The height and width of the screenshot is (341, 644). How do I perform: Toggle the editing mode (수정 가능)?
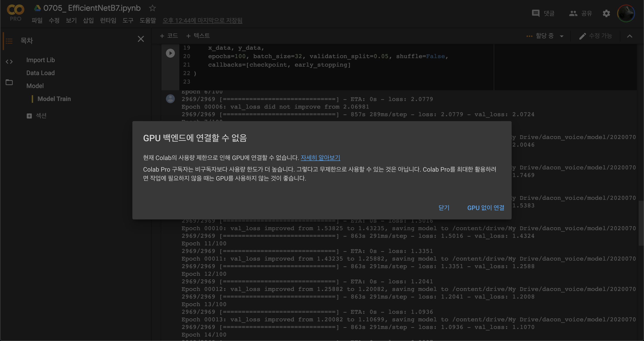595,36
